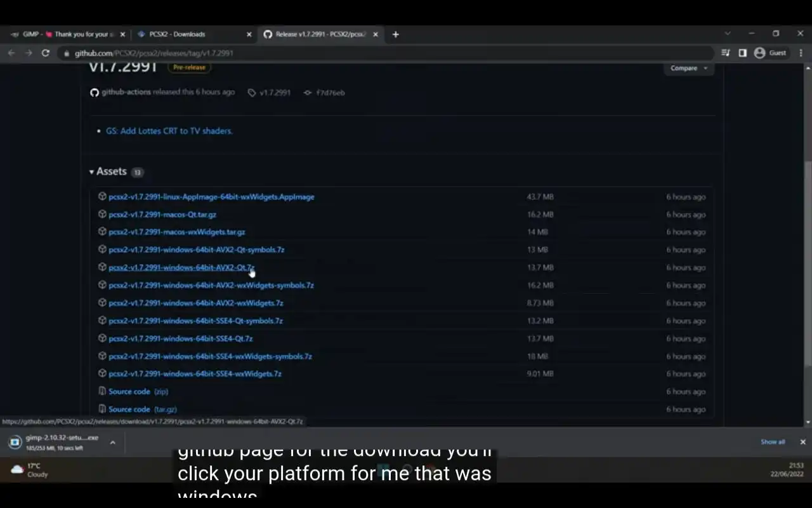Download Source code (tar.gz)
The image size is (812, 508).
pos(143,410)
